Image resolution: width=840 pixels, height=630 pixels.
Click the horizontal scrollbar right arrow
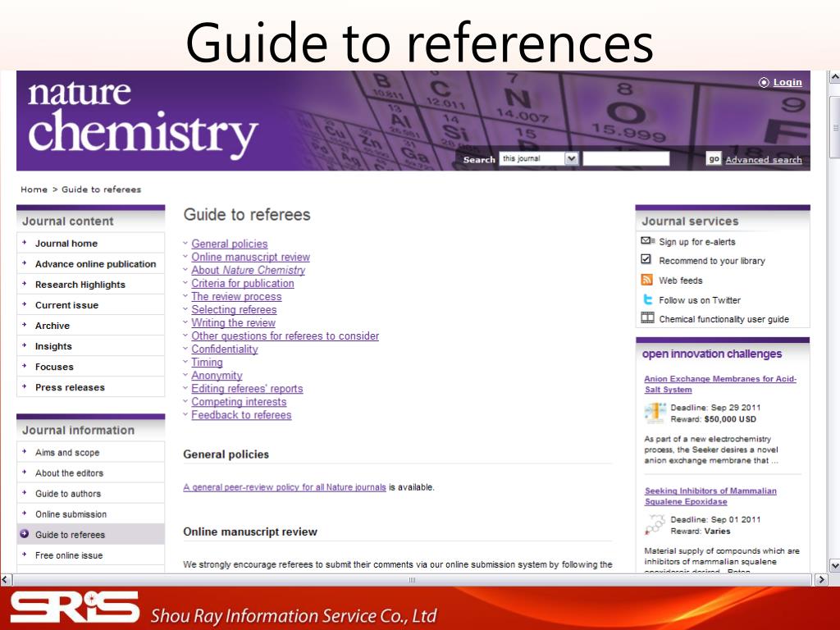pyautogui.click(x=820, y=580)
